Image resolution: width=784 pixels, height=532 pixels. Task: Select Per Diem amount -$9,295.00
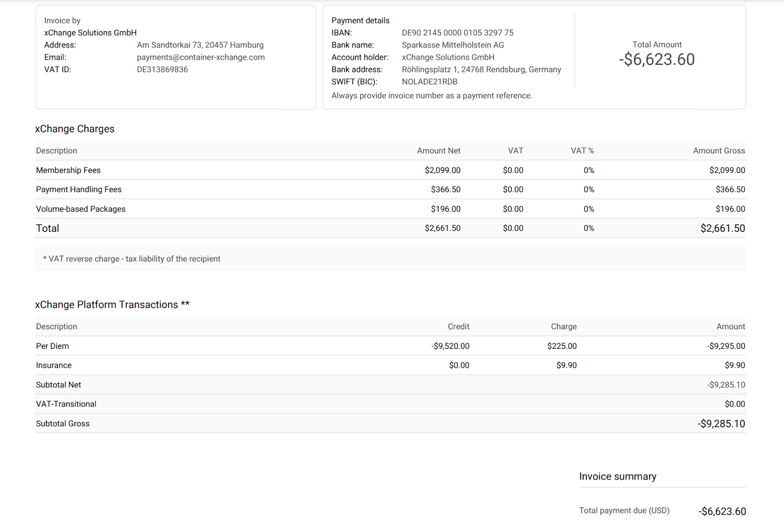(726, 346)
